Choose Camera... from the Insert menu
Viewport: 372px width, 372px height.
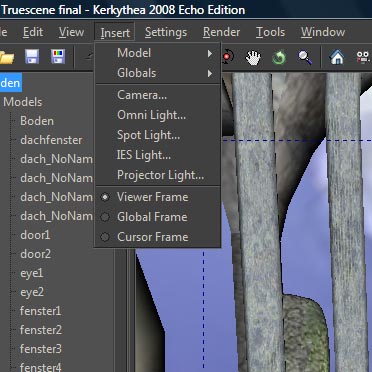point(158,95)
